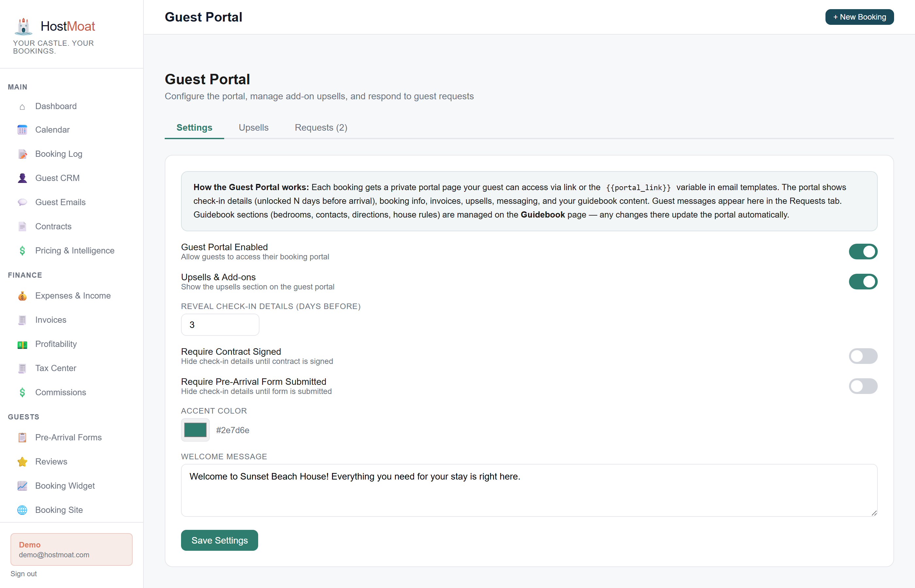Click the Profitability cash icon
The width and height of the screenshot is (915, 588).
tap(22, 344)
